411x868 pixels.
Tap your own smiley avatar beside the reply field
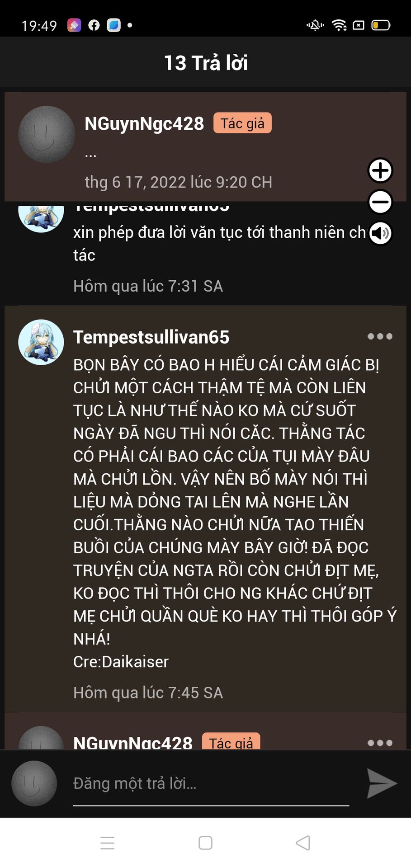[34, 783]
